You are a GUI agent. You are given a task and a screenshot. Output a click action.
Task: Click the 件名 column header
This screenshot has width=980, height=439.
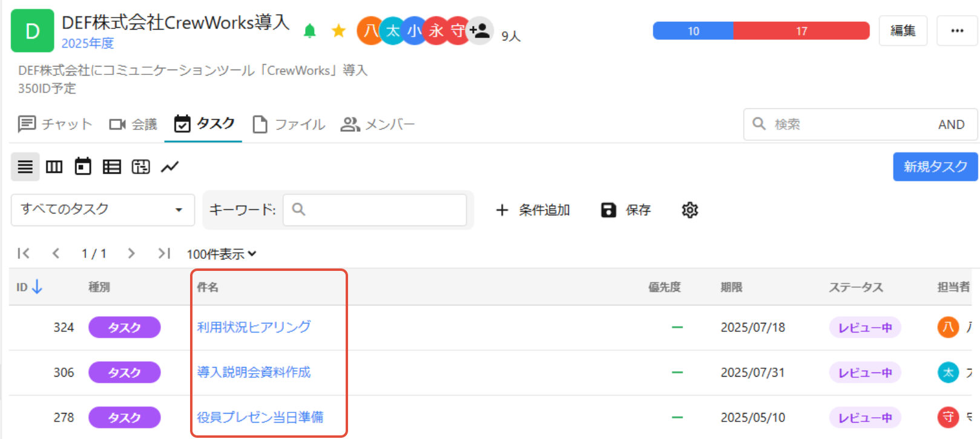point(208,287)
